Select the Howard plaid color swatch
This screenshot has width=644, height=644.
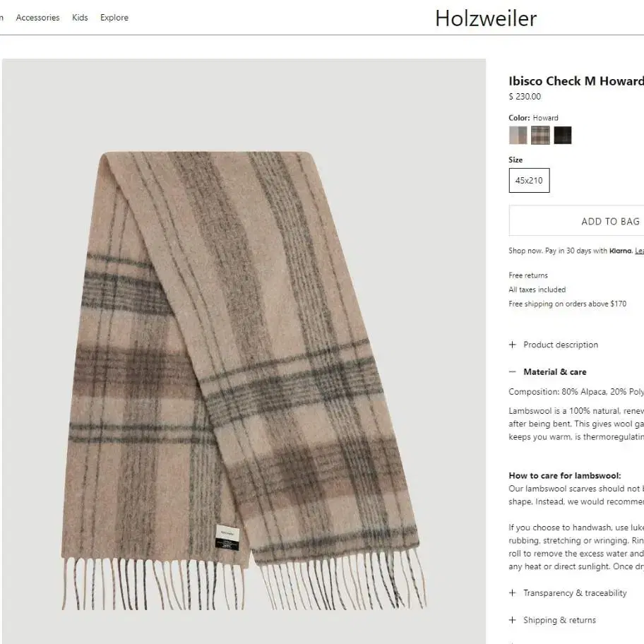540,135
